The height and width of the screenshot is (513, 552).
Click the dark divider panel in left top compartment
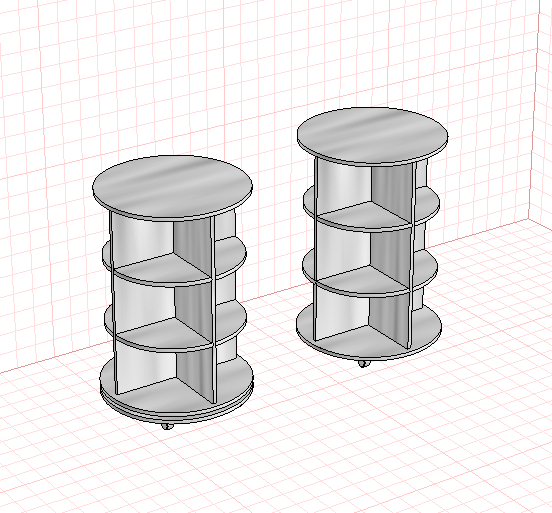tap(192, 245)
